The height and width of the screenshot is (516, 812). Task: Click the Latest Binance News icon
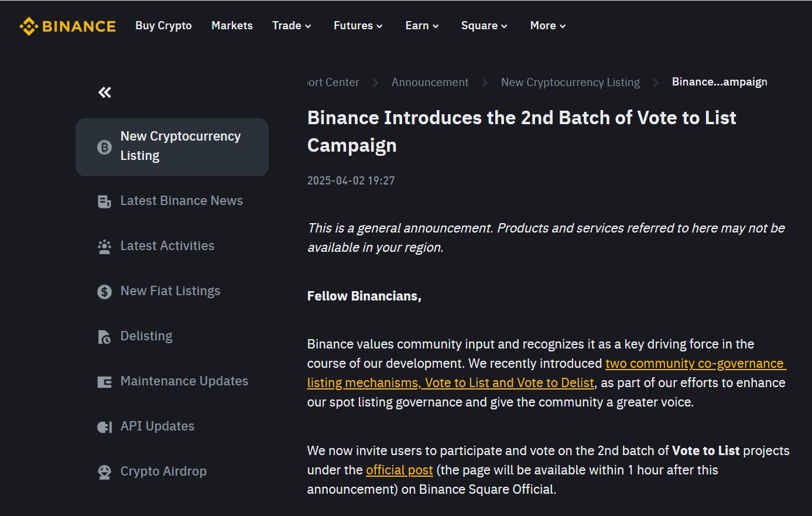pyautogui.click(x=104, y=201)
